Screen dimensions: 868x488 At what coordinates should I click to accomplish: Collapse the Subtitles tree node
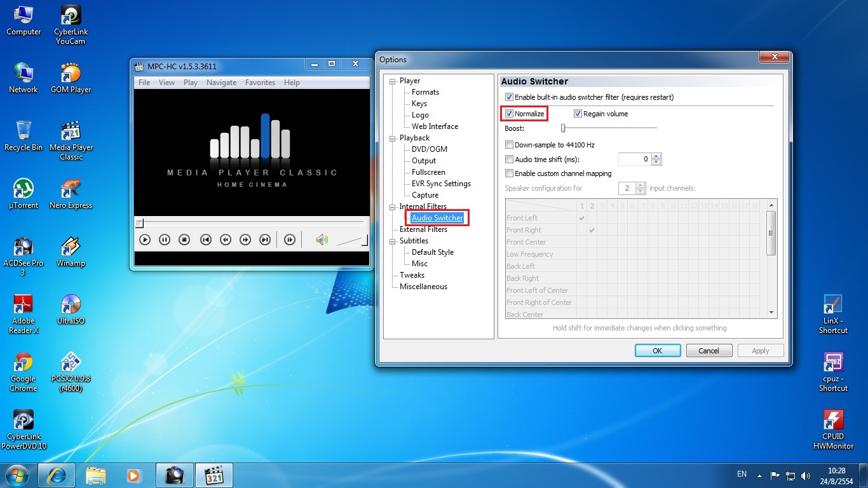click(393, 241)
